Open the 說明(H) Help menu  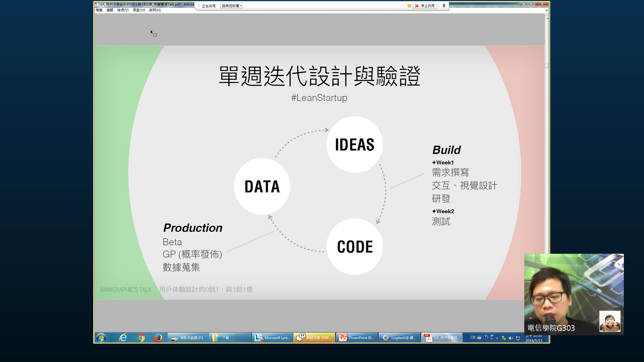coord(155,10)
